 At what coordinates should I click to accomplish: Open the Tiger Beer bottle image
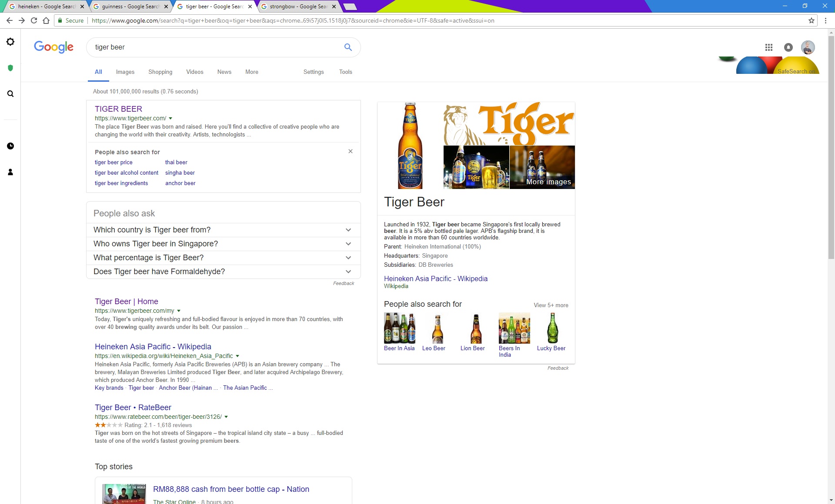pos(410,146)
